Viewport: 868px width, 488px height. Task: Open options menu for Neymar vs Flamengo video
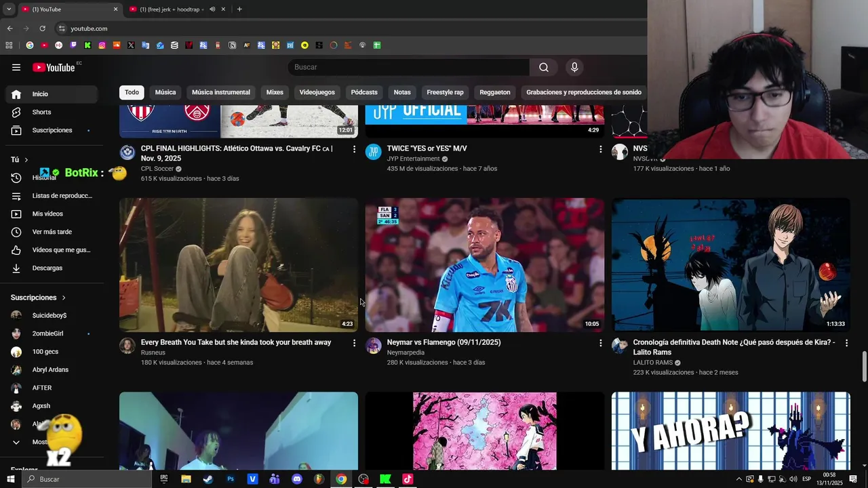tap(600, 343)
